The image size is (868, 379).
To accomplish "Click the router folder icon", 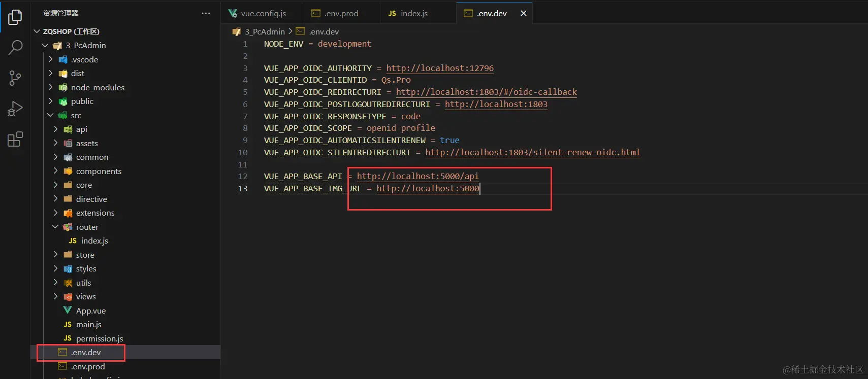I will (68, 227).
